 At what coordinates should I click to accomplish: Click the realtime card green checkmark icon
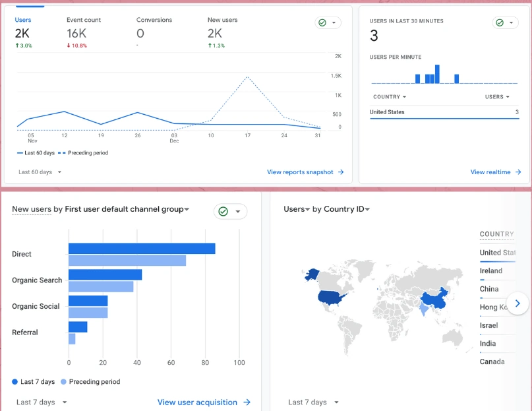[500, 23]
